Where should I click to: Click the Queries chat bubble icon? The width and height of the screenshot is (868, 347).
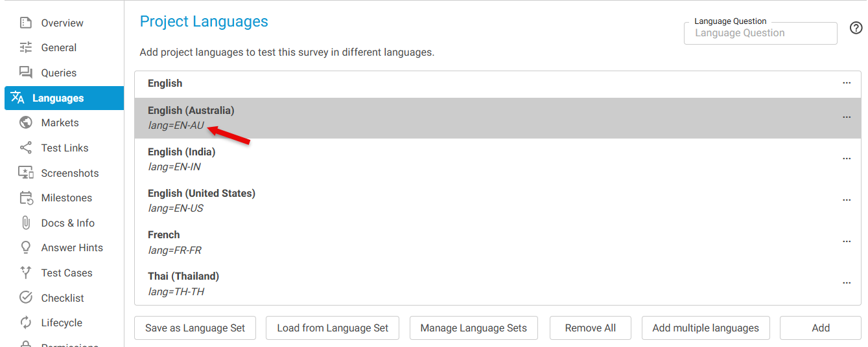tap(26, 73)
